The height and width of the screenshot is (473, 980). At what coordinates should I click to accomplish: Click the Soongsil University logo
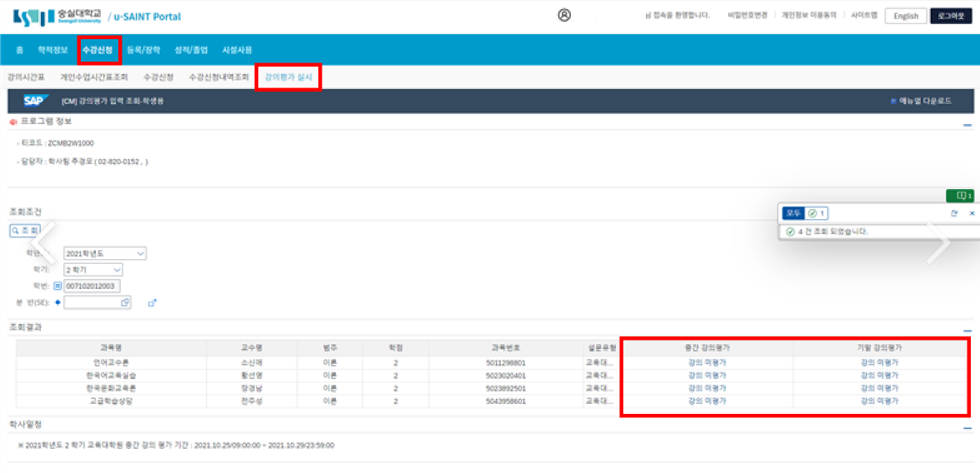tap(56, 16)
